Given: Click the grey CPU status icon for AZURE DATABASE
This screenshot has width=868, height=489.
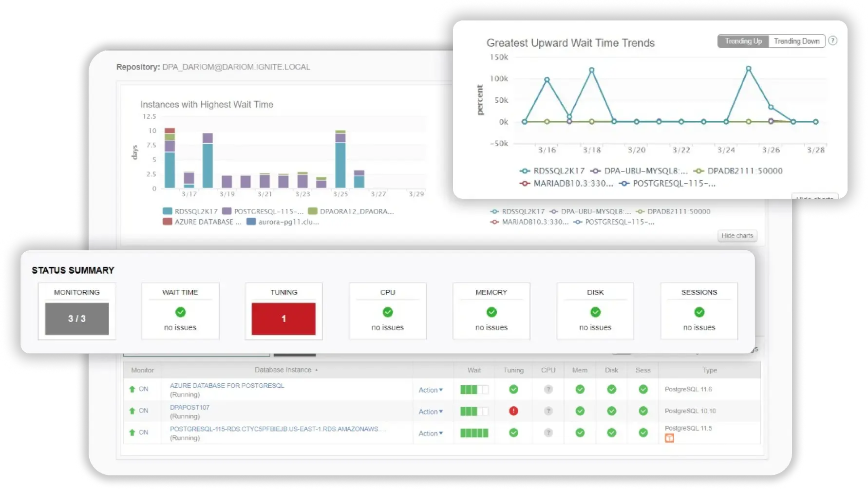Looking at the screenshot, I should (548, 389).
